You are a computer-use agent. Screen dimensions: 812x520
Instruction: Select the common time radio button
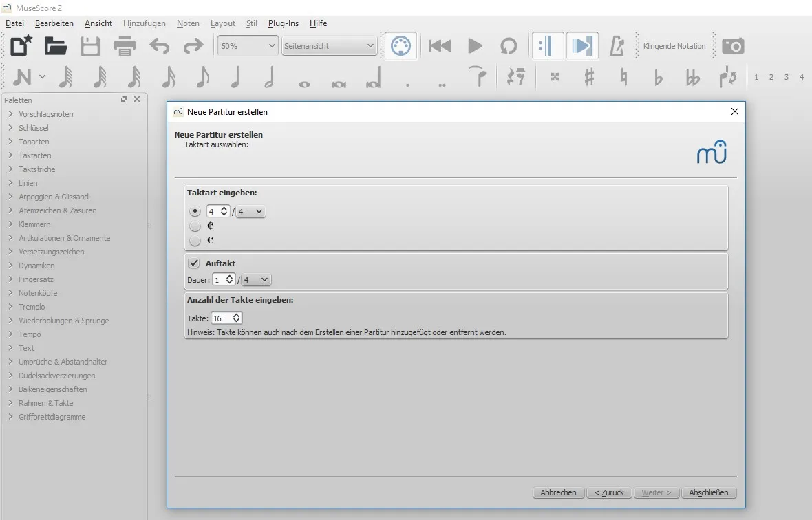click(x=195, y=240)
